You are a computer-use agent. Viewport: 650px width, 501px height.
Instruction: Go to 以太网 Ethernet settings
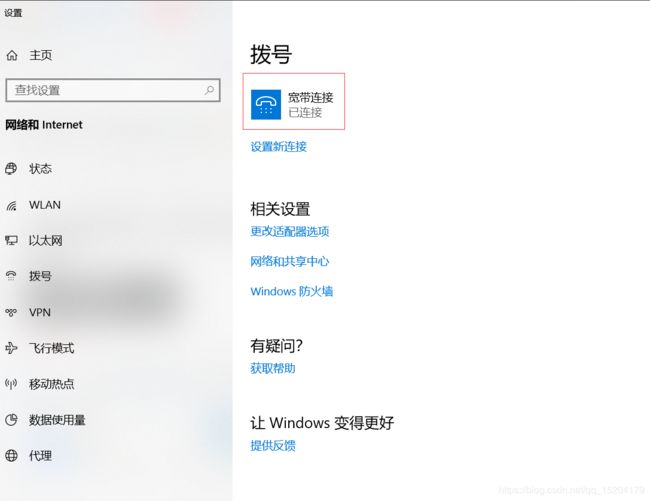point(46,240)
